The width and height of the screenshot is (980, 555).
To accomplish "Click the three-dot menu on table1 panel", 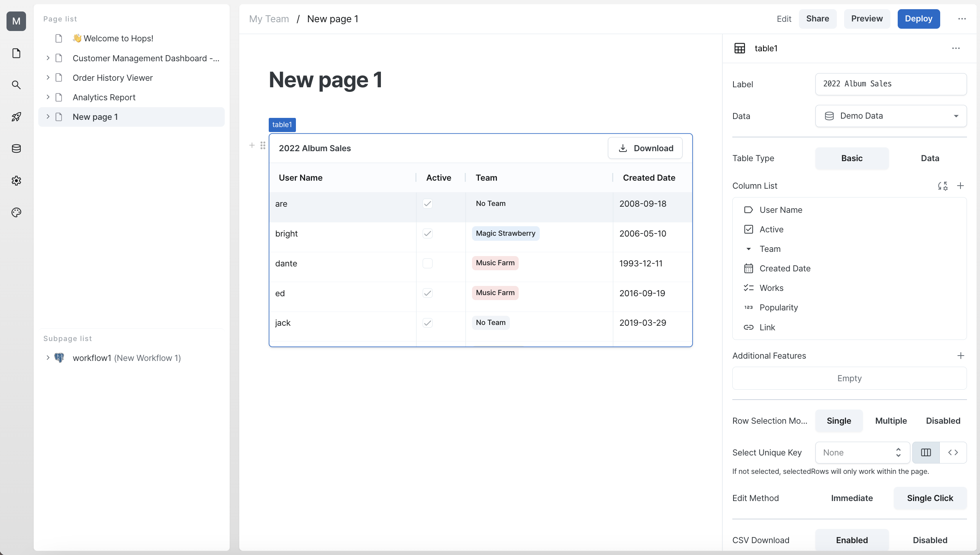I will [956, 48].
